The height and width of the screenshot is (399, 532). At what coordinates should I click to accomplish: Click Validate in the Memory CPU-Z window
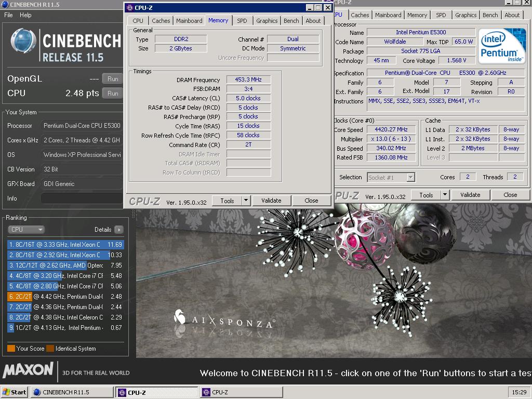point(271,201)
